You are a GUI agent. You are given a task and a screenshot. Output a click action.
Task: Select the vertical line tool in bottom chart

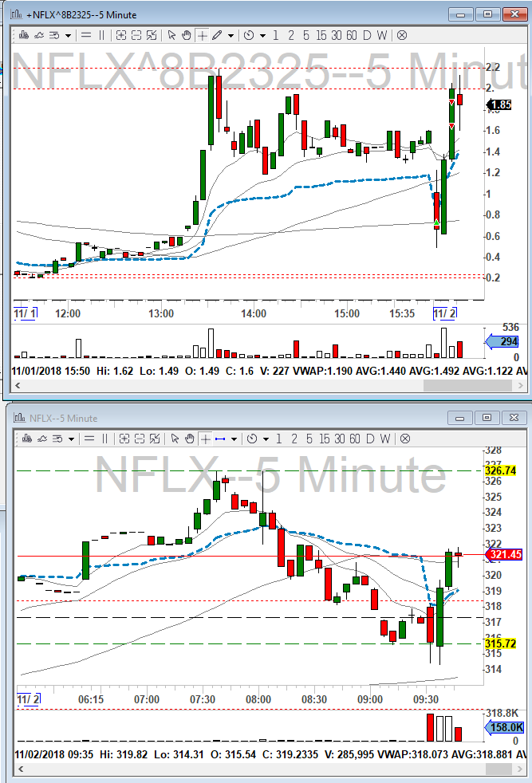pyautogui.click(x=104, y=439)
